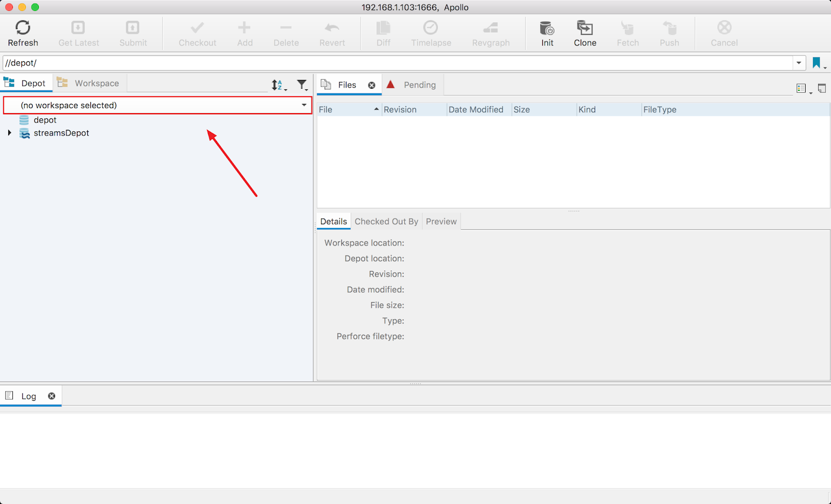Viewport: 831px width, 504px height.
Task: Open the bookmark menu icon
Action: pyautogui.click(x=818, y=63)
